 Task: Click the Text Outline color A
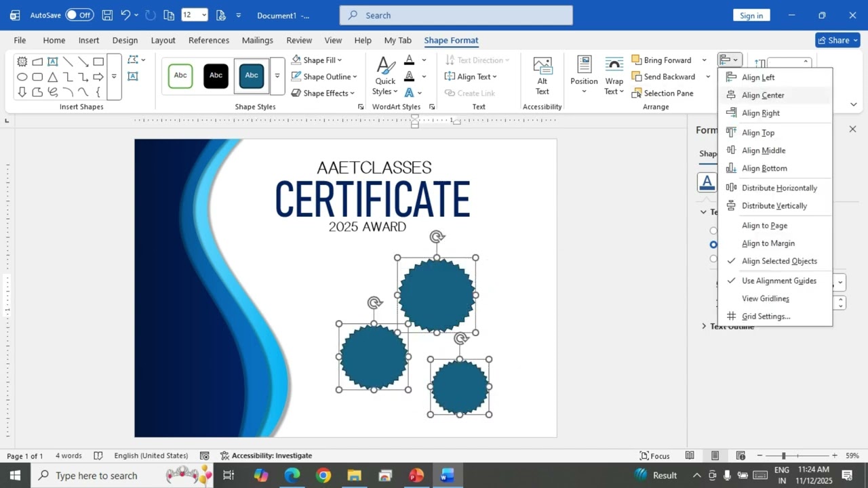(x=409, y=77)
